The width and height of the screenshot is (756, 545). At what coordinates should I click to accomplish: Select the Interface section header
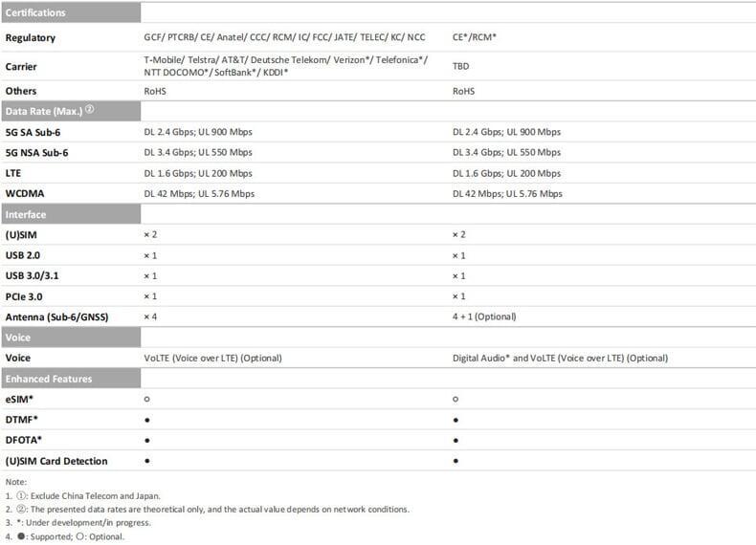pyautogui.click(x=71, y=214)
